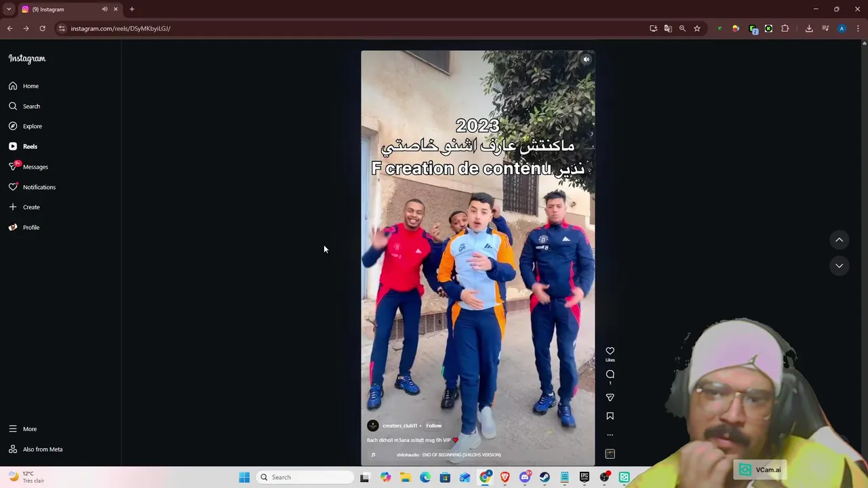Open the media controls icon in Chrome toolbar
This screenshot has height=488, width=868.
(825, 28)
